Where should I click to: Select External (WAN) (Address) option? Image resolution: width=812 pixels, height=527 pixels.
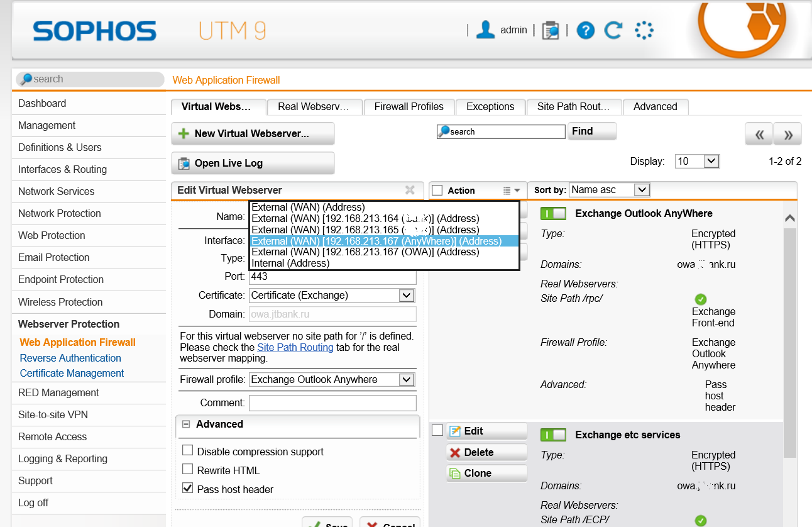pos(385,207)
